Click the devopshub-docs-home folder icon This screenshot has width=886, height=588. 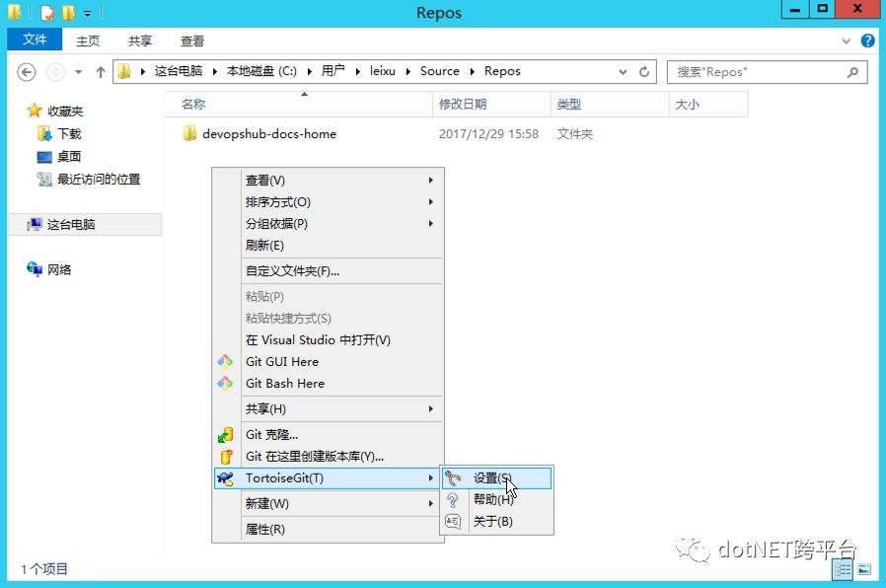(x=189, y=134)
